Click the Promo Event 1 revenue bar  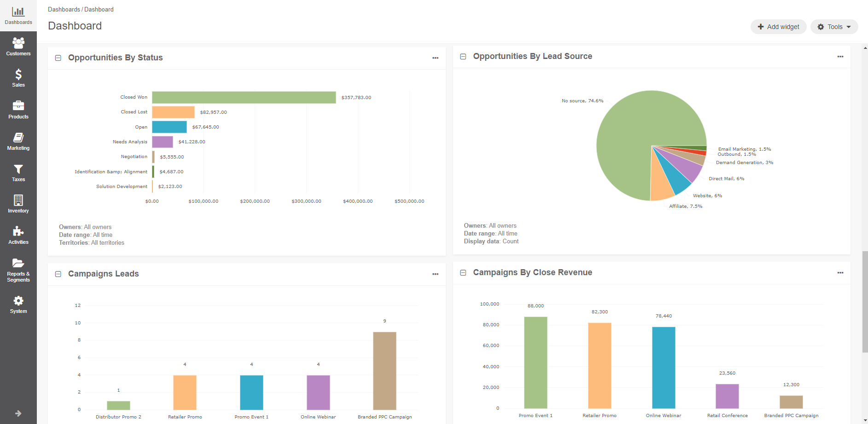(536, 362)
